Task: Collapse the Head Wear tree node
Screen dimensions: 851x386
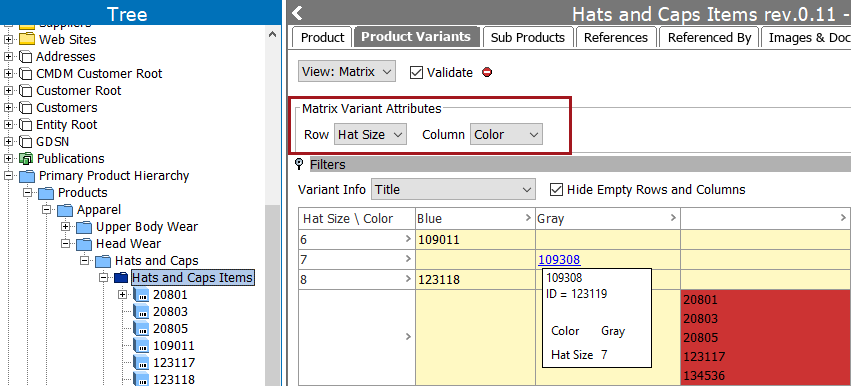Action: tap(66, 244)
